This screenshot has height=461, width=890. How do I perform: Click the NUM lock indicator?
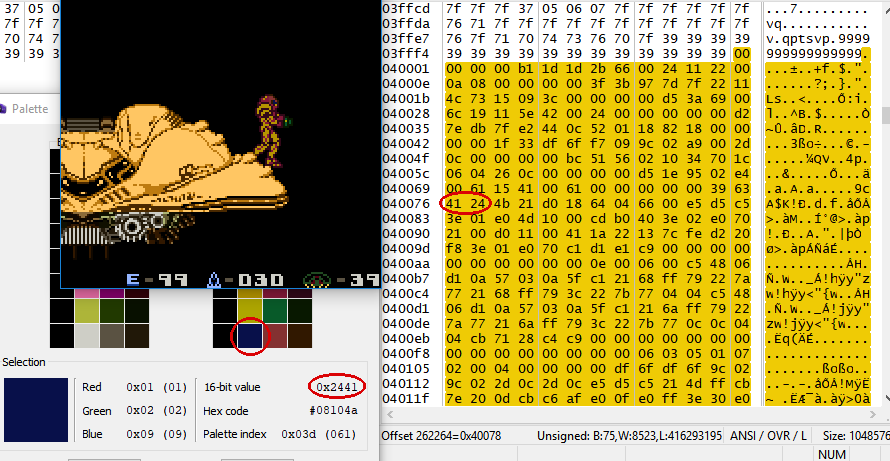[832, 454]
